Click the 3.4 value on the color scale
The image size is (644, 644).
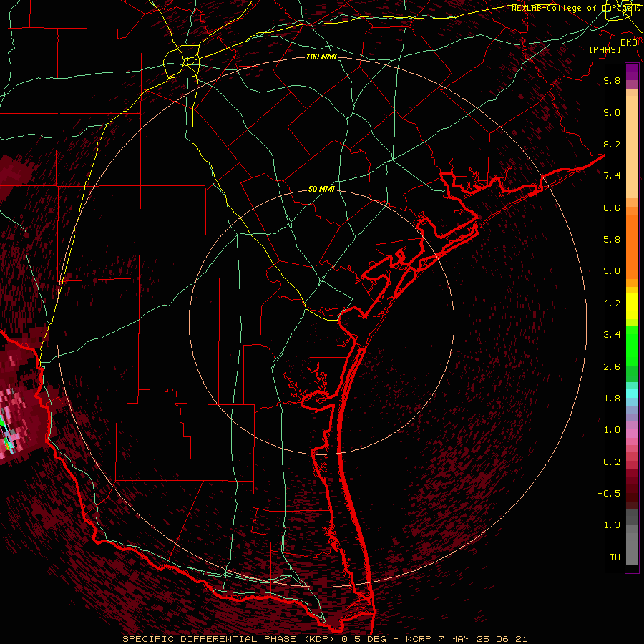click(x=612, y=335)
